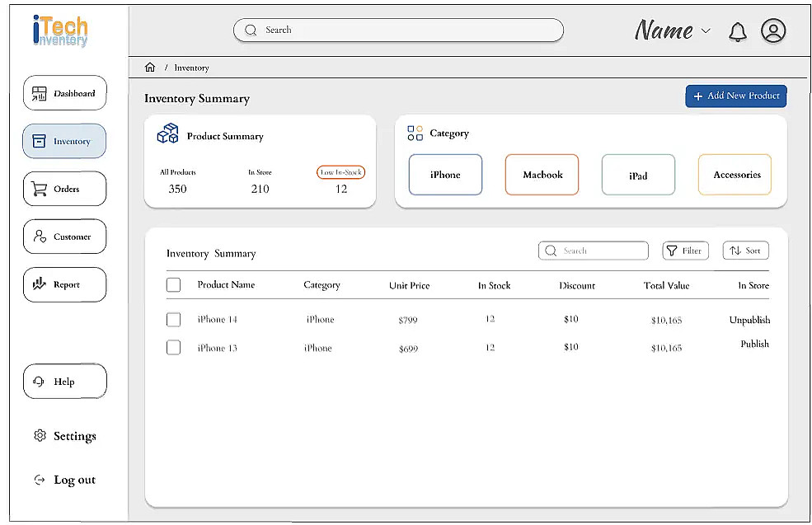Click Unpublish for iPhone 14

749,320
